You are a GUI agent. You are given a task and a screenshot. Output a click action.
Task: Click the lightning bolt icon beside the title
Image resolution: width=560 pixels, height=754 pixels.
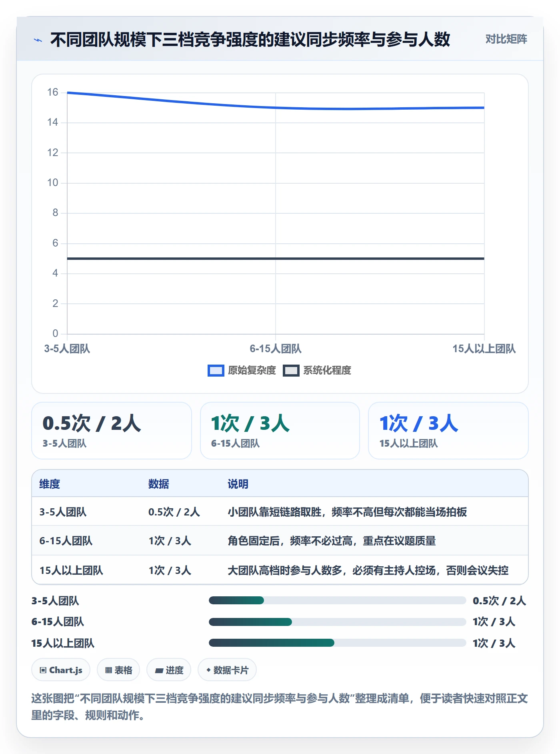[38, 40]
